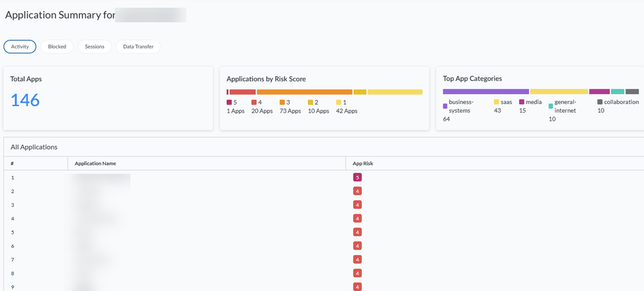
Task: Open the Sessions tab
Action: pos(94,47)
